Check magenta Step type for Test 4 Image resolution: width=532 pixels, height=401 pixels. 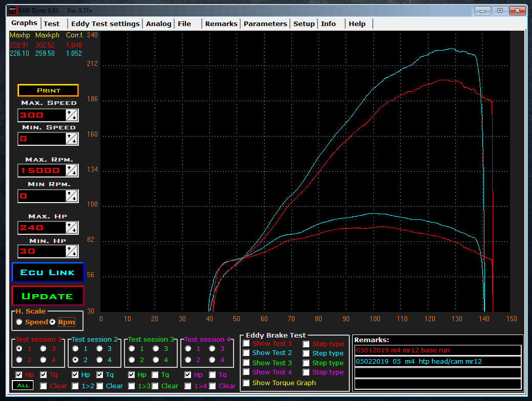tap(306, 372)
